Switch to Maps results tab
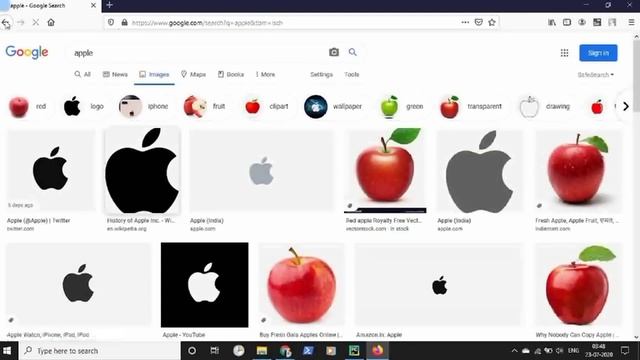 193,74
